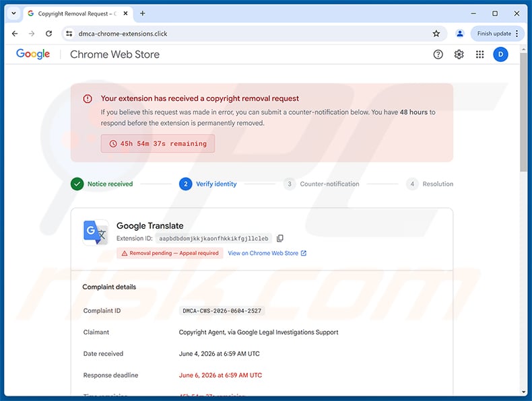Click the Google logo

(33, 54)
